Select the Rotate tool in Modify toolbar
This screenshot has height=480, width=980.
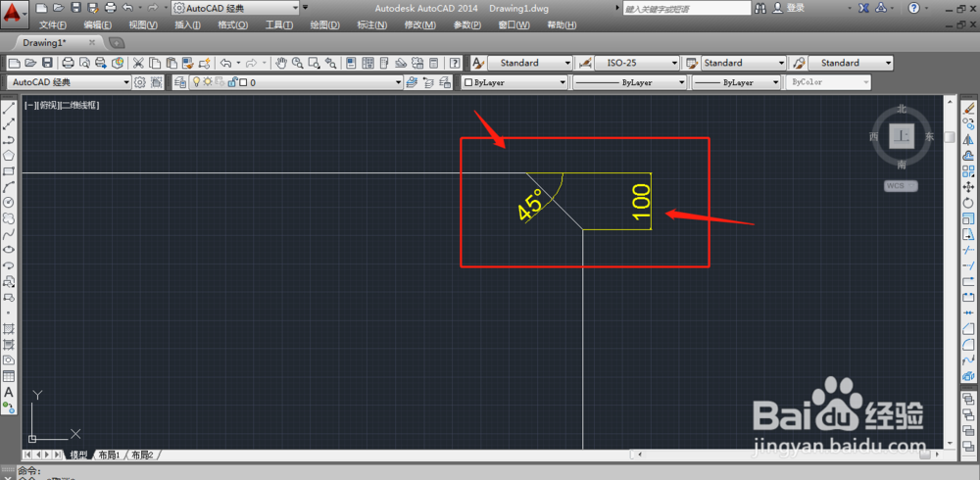click(x=969, y=202)
